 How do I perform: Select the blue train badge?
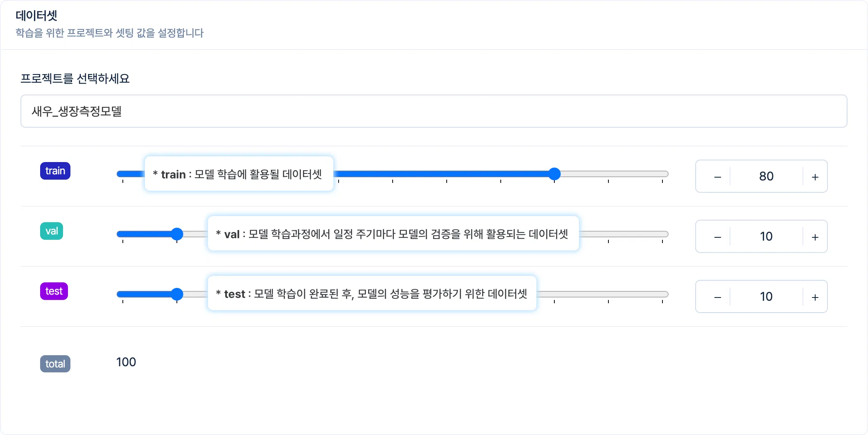[x=55, y=171]
